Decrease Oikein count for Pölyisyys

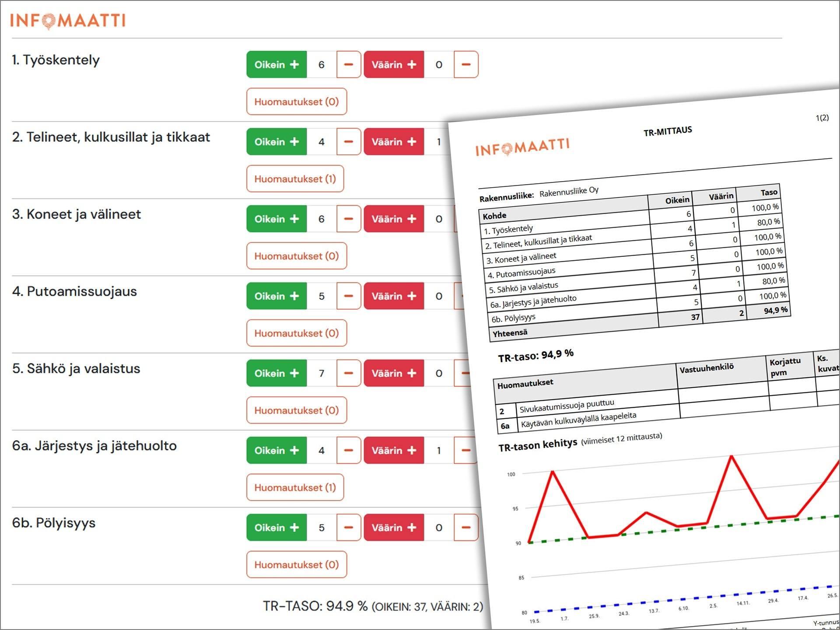[349, 528]
